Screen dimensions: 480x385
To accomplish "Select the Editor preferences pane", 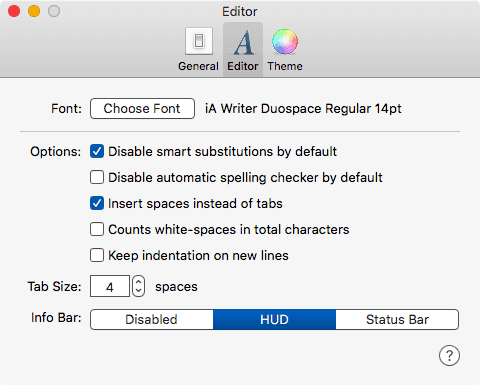I will [x=243, y=50].
